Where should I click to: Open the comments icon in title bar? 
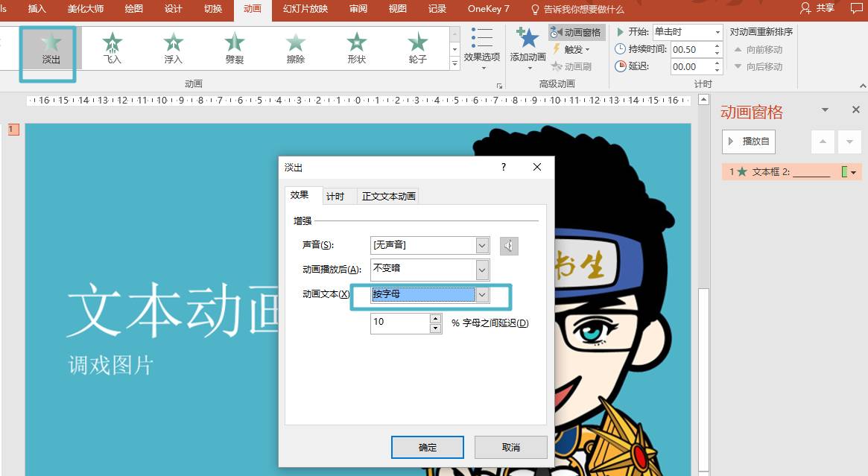856,8
